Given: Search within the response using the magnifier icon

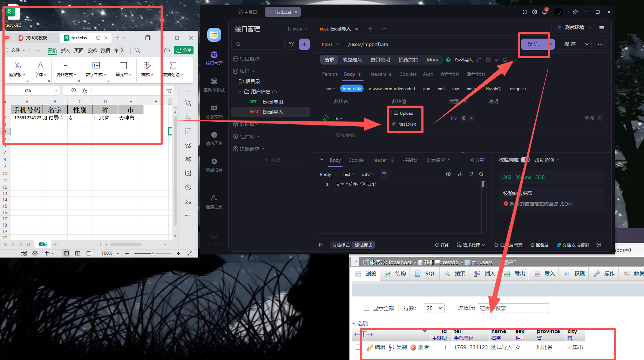Looking at the screenshot, I should 481,174.
